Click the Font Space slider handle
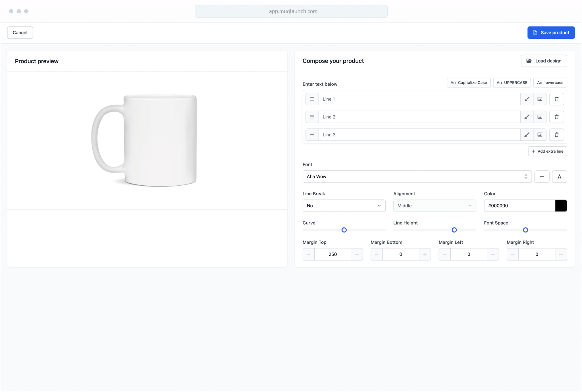This screenshot has height=392, width=582. tap(525, 230)
